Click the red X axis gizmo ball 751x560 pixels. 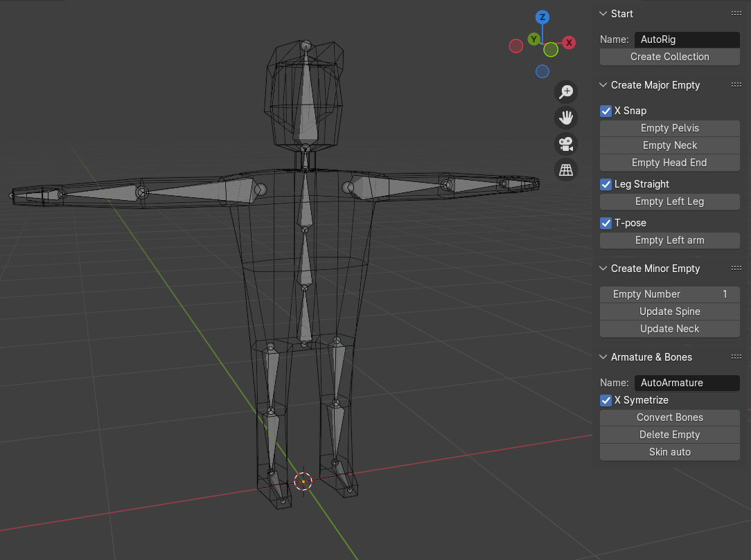(x=569, y=42)
